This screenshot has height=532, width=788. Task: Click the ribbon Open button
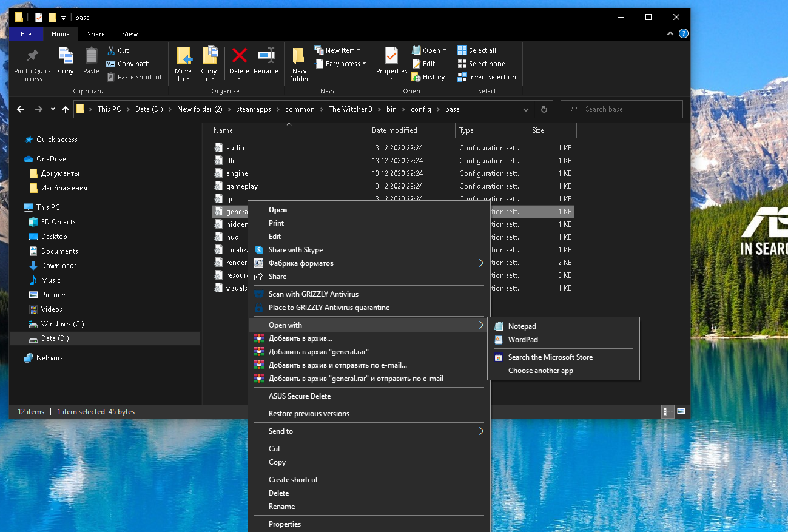click(429, 50)
